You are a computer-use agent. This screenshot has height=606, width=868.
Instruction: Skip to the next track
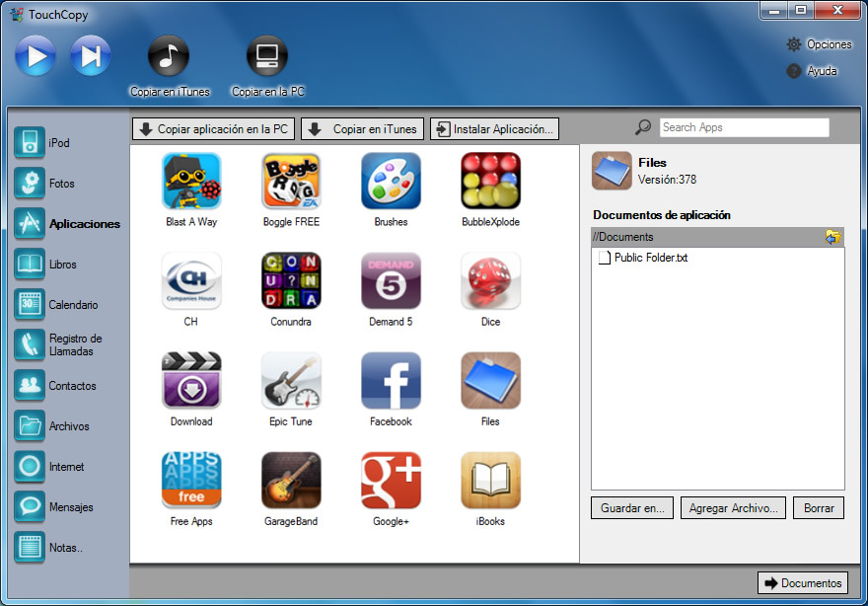click(x=90, y=55)
